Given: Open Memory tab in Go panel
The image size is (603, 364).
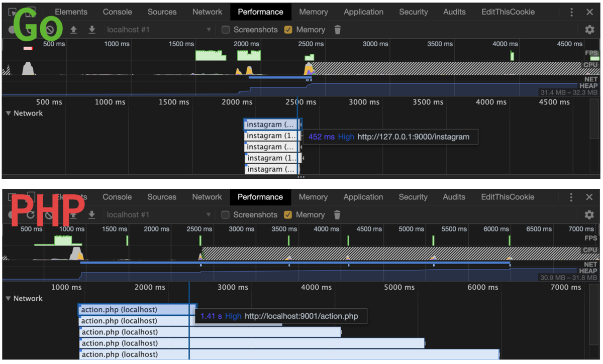Looking at the screenshot, I should coord(313,12).
